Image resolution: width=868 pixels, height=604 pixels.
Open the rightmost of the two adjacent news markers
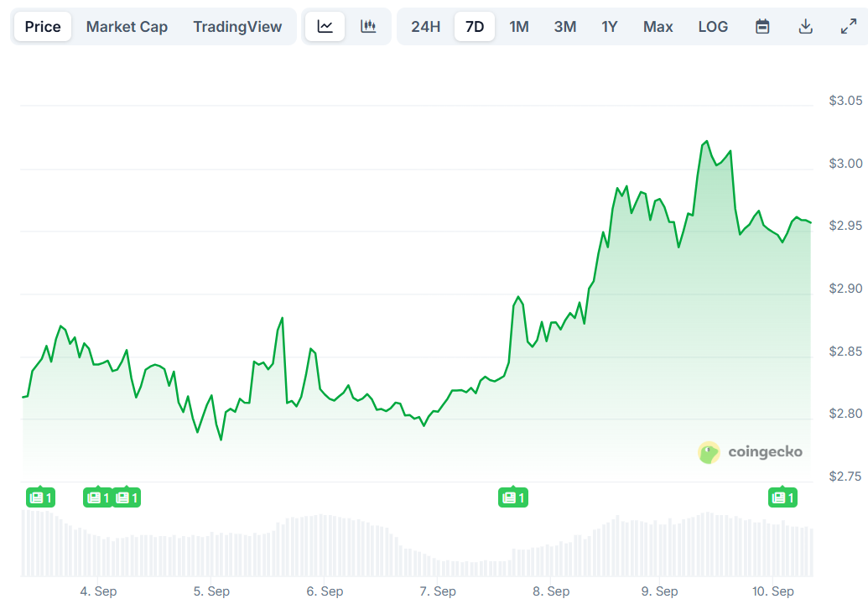coord(127,497)
